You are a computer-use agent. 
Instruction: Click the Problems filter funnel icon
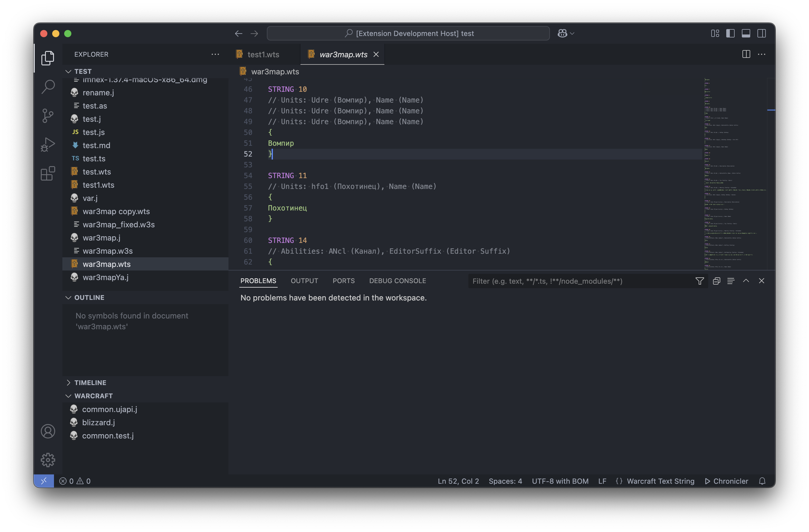click(700, 281)
